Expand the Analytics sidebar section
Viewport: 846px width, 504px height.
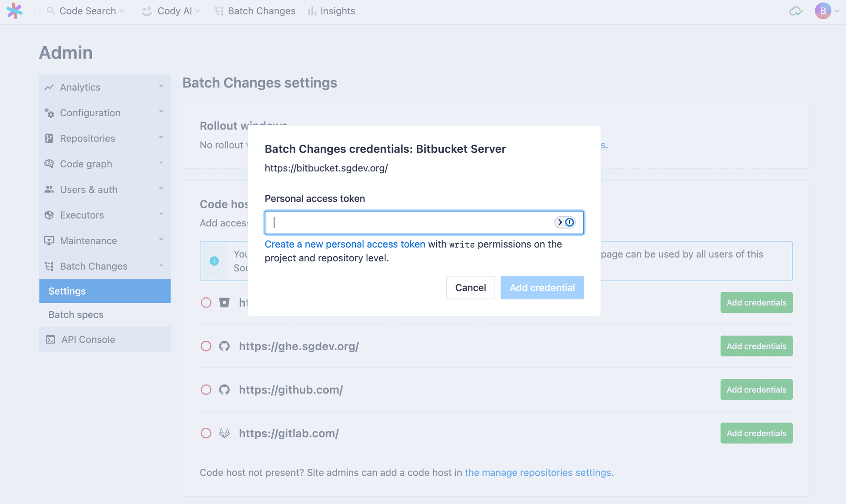(x=161, y=86)
